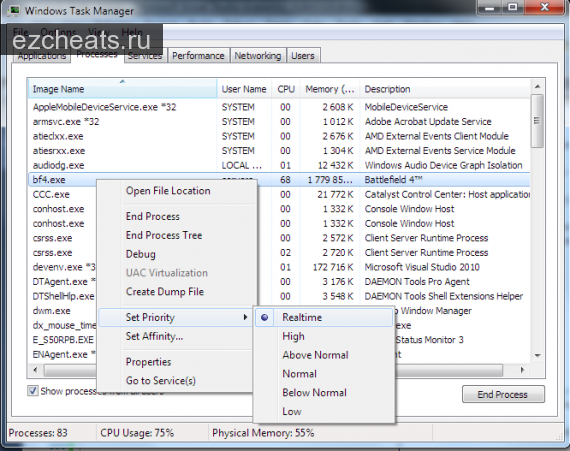Toggle Show processes from all users checkbox

(33, 391)
